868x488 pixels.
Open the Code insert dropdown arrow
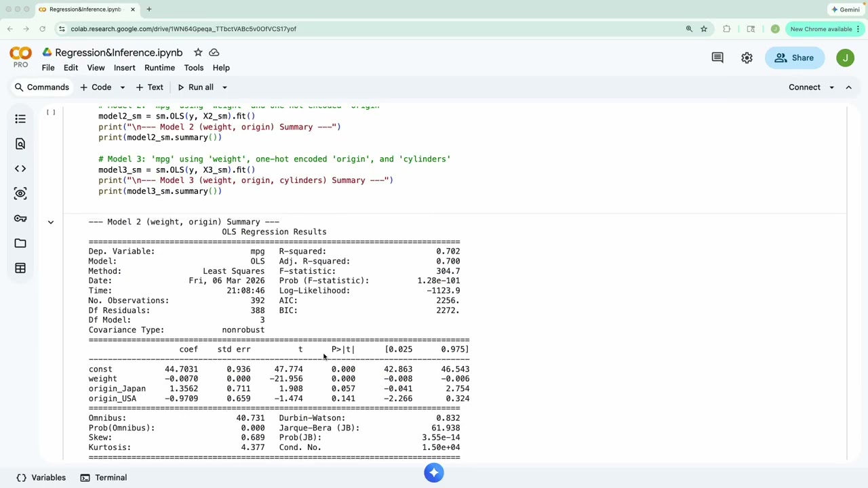coord(122,87)
